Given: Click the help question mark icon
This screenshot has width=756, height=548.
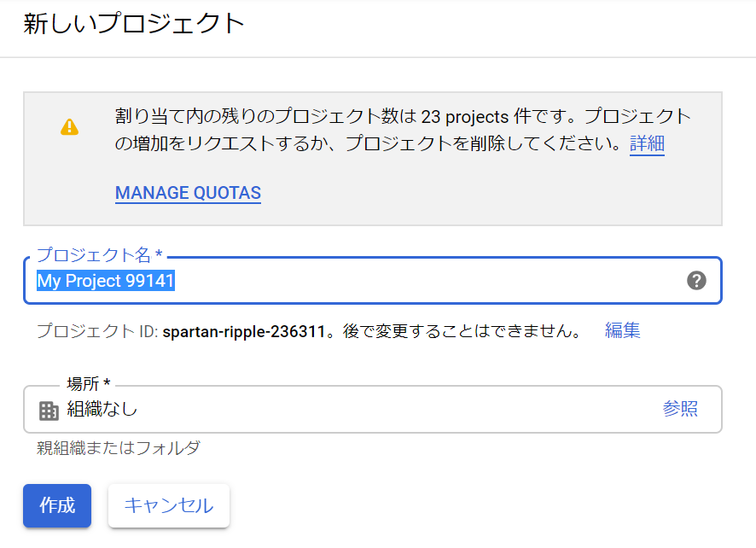Looking at the screenshot, I should tap(696, 281).
